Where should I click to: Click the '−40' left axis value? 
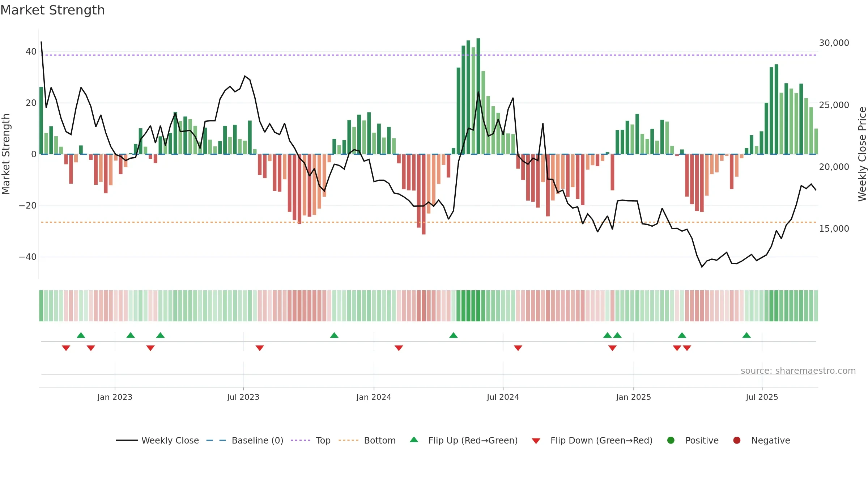coord(27,257)
